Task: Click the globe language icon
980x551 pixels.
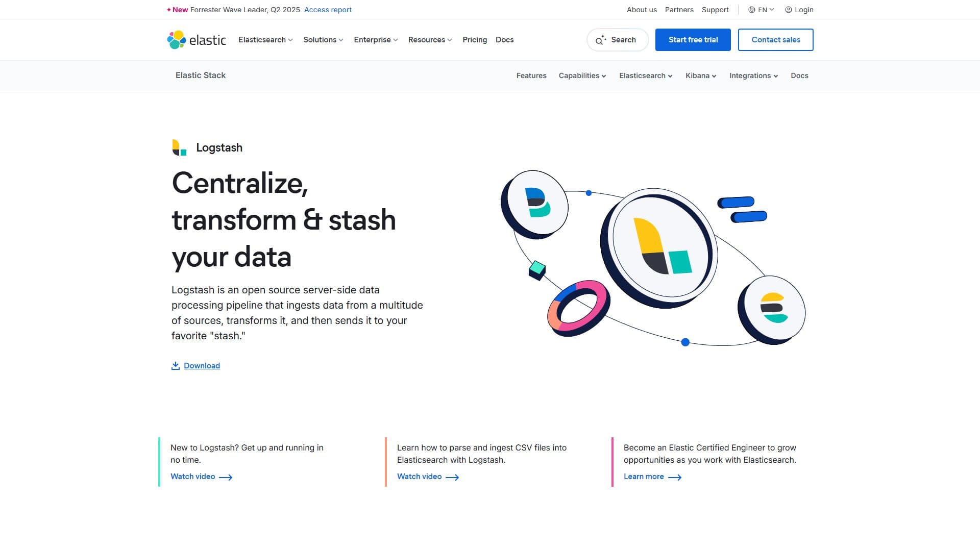Action: tap(752, 10)
